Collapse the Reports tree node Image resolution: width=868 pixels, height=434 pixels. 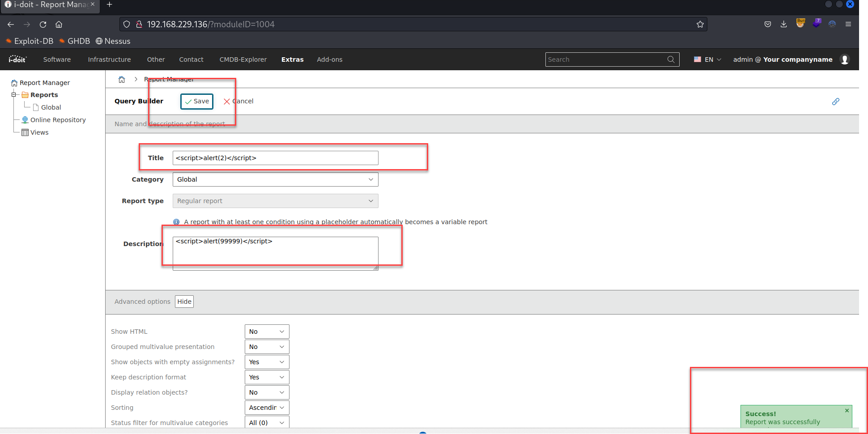pos(14,95)
